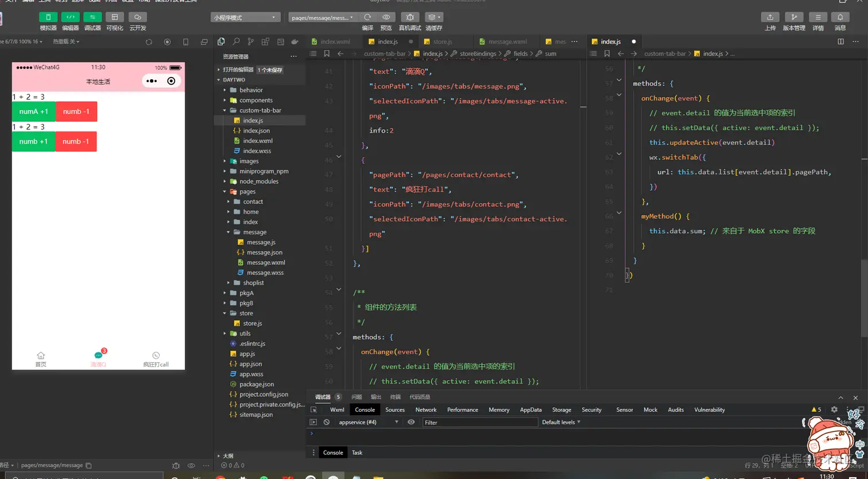Click the upload icon in top toolbar
Image resolution: width=868 pixels, height=479 pixels.
[x=770, y=17]
